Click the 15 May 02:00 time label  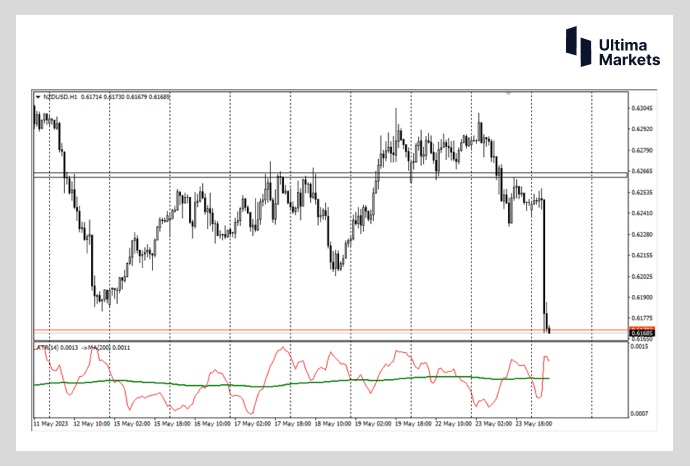coord(132,423)
